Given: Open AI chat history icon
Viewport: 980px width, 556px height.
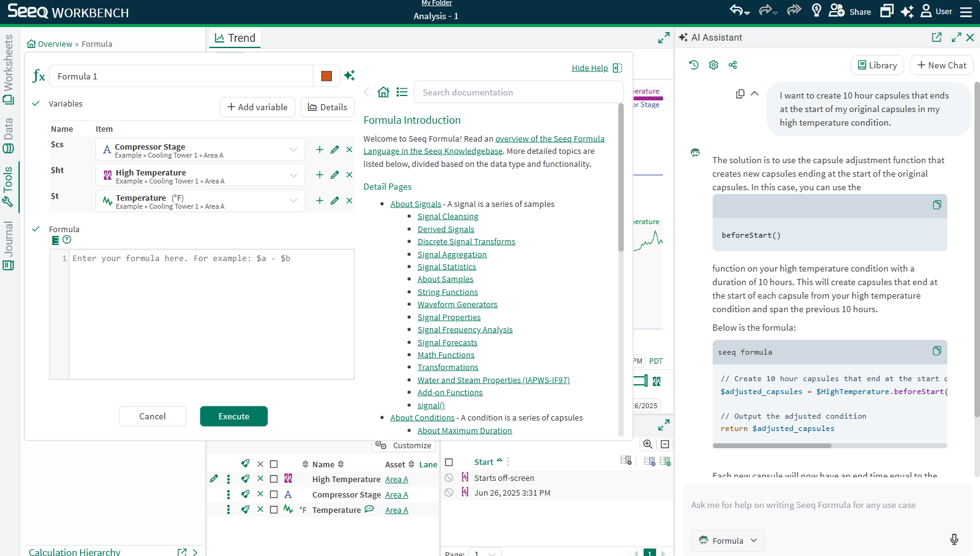Looking at the screenshot, I should coord(694,65).
